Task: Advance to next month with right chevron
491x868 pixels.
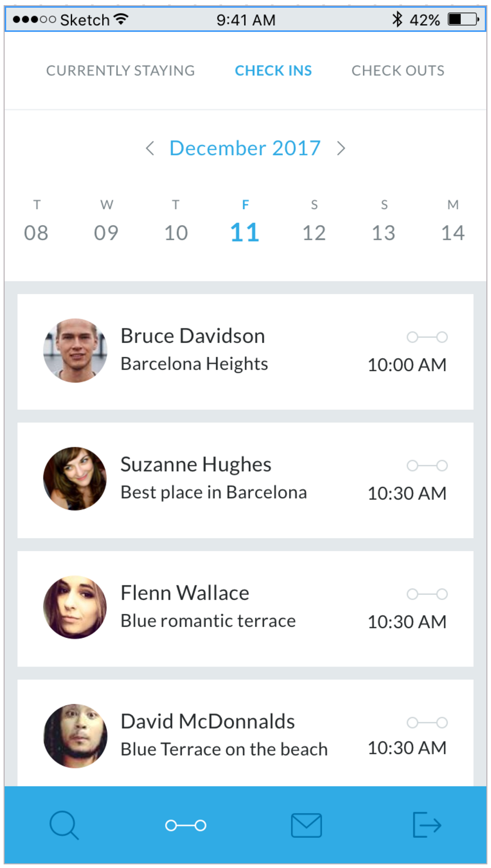Action: (341, 149)
